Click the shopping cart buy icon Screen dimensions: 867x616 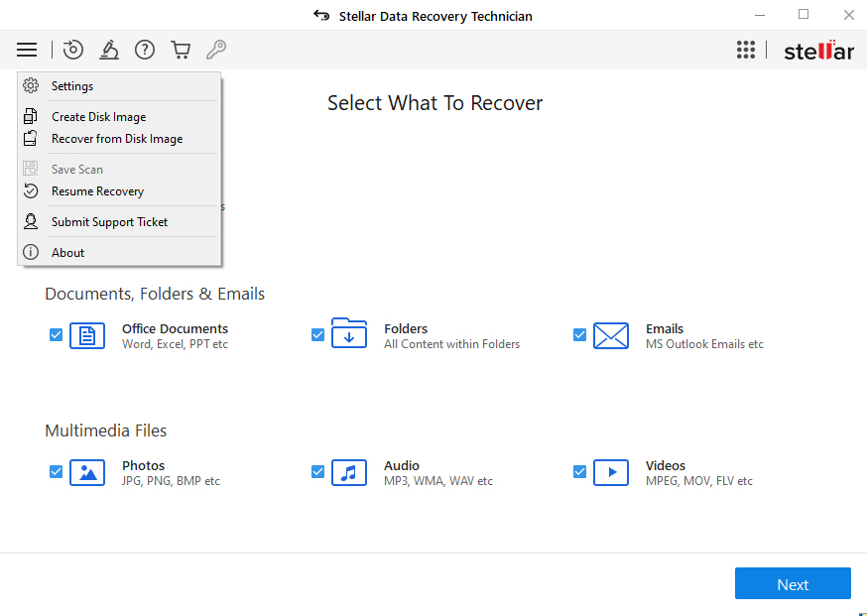tap(181, 50)
